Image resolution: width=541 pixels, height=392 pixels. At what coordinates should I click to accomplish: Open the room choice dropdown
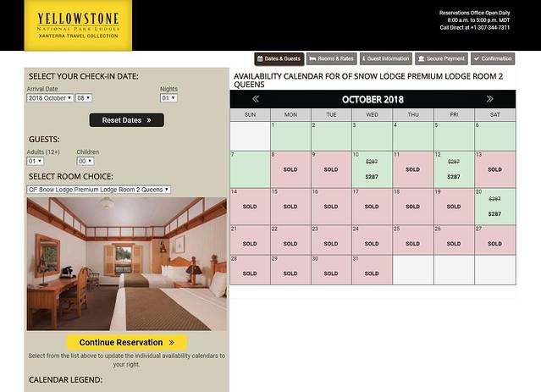click(99, 190)
